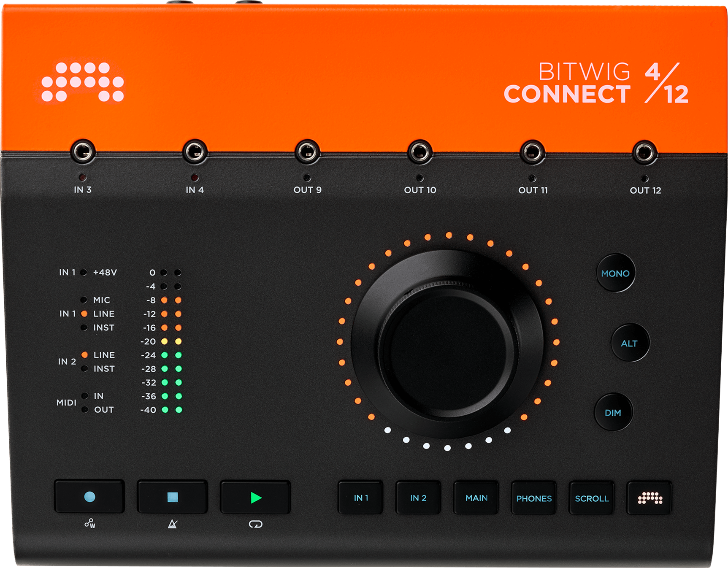728x568 pixels.
Task: Click the stop transport button
Action: pyautogui.click(x=172, y=497)
